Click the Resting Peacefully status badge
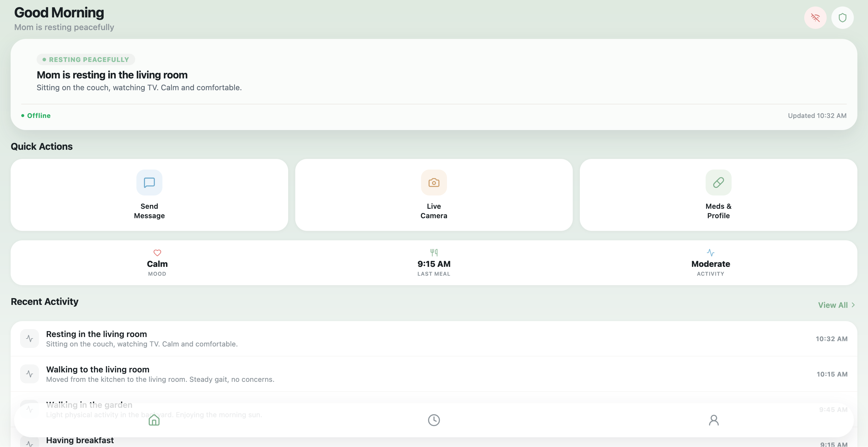This screenshot has height=447, width=868. click(86, 60)
